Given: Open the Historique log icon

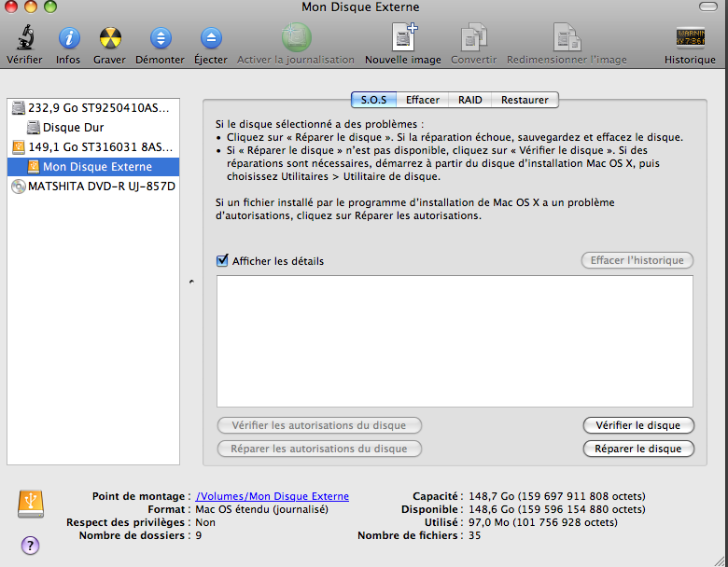Looking at the screenshot, I should pos(691,37).
